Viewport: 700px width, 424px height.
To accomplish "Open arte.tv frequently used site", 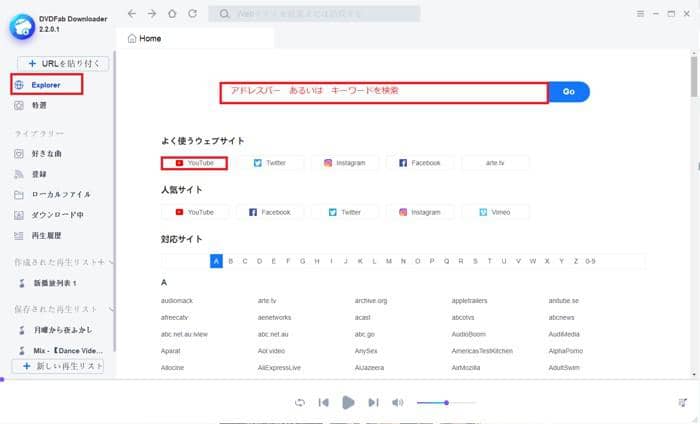I will 495,163.
